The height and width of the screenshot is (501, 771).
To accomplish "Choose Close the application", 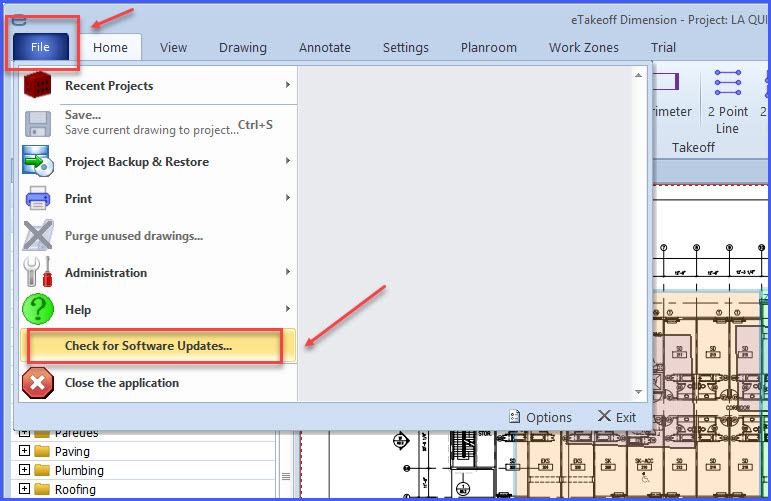I will tap(158, 383).
